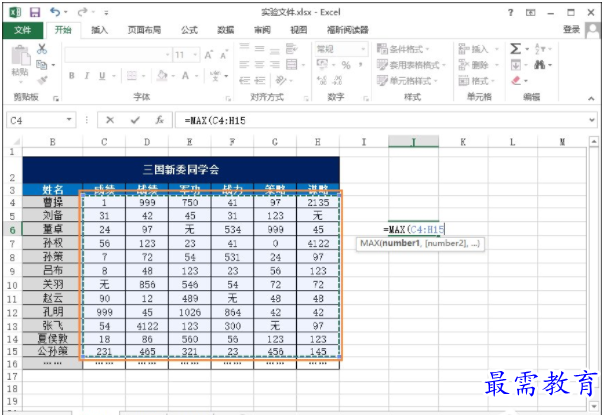This screenshot has height=415, width=606.
Task: Align text to the left
Action: tap(244, 65)
